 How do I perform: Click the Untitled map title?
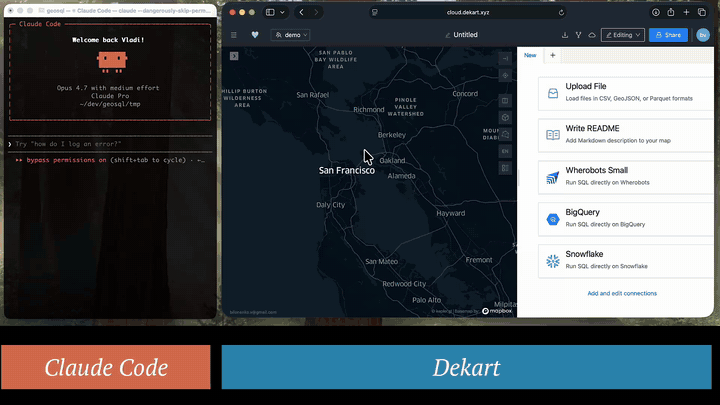click(465, 35)
